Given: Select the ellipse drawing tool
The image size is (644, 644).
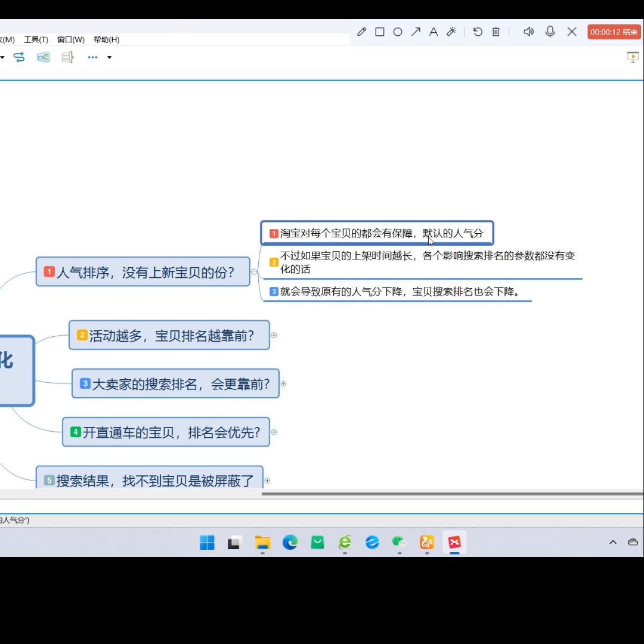Looking at the screenshot, I should [398, 32].
